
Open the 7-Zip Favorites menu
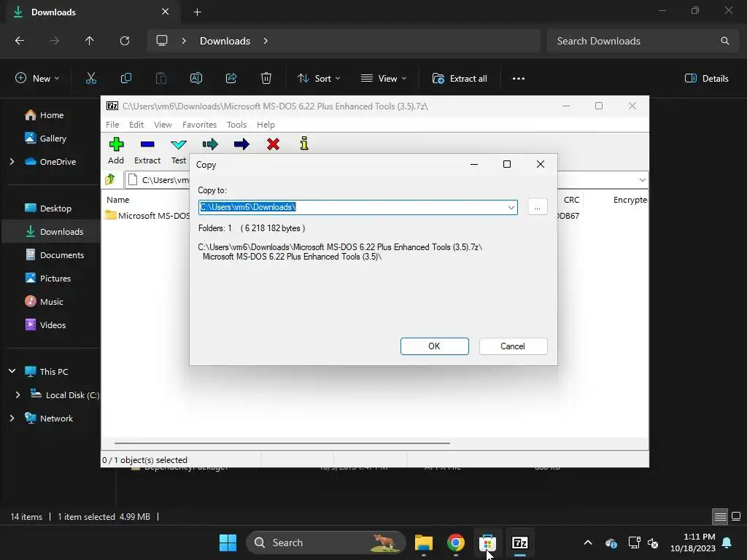tap(200, 125)
